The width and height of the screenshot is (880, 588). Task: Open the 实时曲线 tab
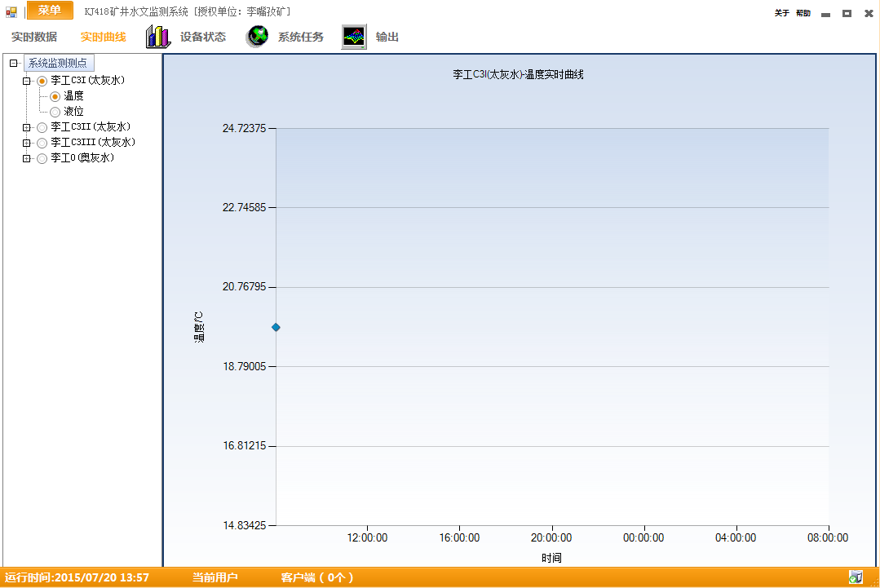coord(104,37)
